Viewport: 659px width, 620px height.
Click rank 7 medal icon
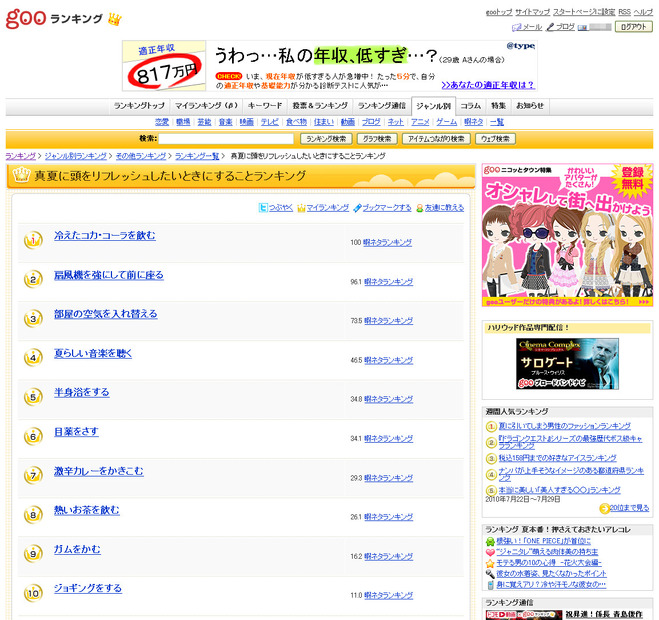click(33, 475)
